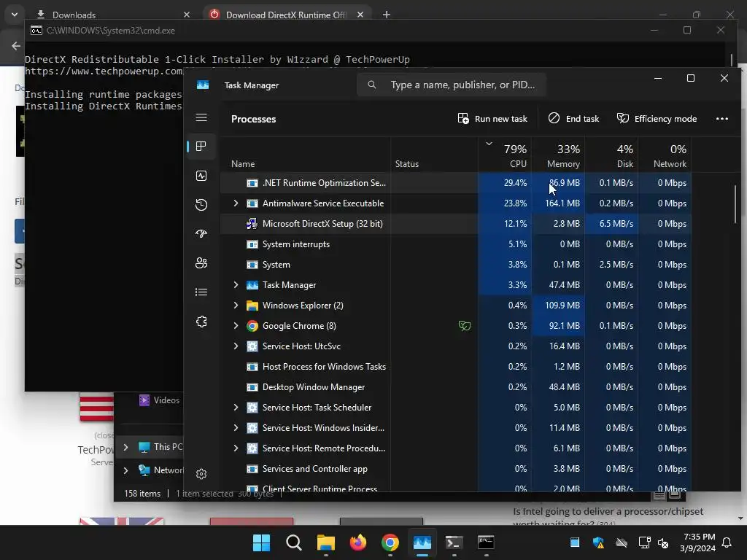Open File Explorer from the taskbar
This screenshot has height=560, width=747.
coord(326,542)
